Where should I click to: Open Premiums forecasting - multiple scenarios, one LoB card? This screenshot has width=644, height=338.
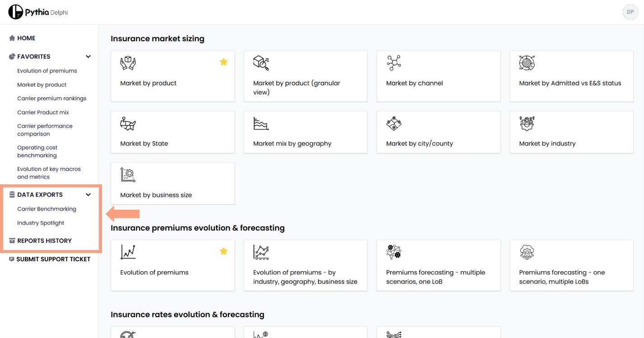pyautogui.click(x=439, y=265)
